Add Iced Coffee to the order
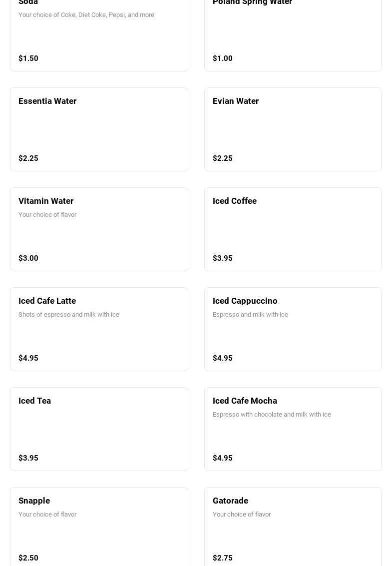Viewport: 392px width, 566px height. [293, 229]
